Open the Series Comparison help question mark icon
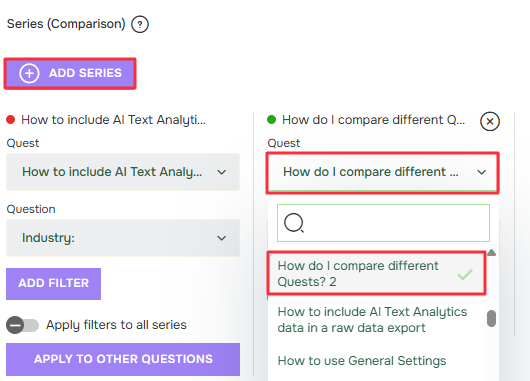Image resolution: width=530 pixels, height=381 pixels. [x=140, y=24]
